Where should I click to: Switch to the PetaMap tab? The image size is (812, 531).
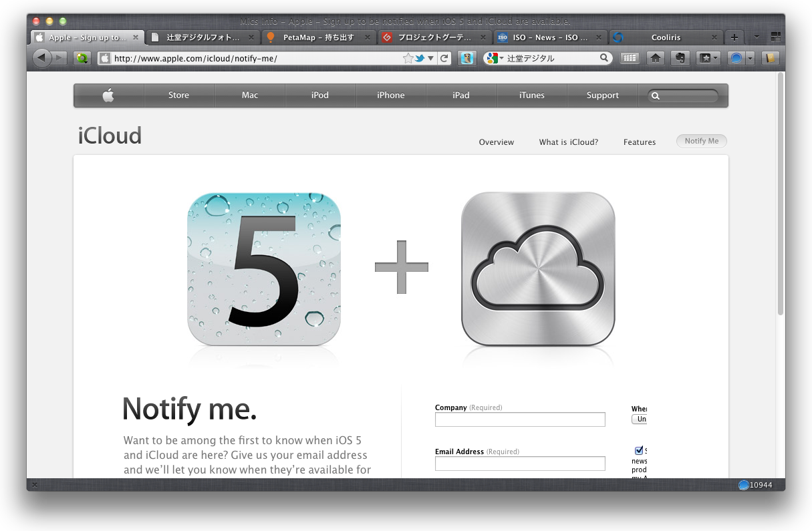[319, 37]
